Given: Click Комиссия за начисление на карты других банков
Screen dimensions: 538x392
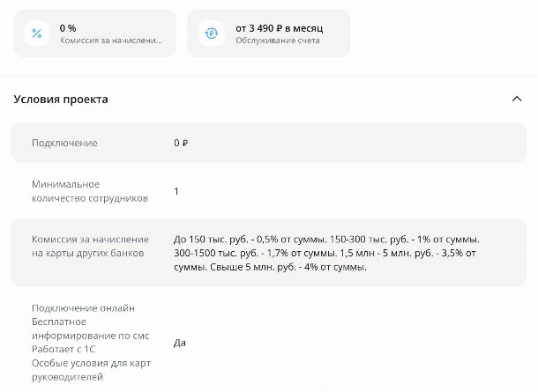Looking at the screenshot, I should [x=90, y=246].
